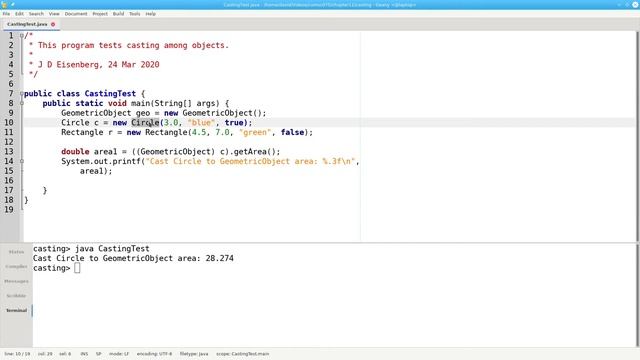The width and height of the screenshot is (640, 360).
Task: Switch to the Terminal tab
Action: (x=16, y=310)
